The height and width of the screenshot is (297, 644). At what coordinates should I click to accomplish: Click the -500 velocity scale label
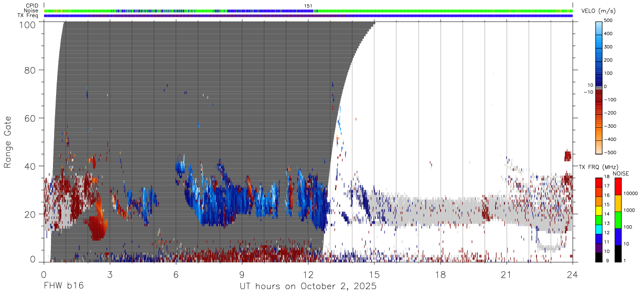click(x=610, y=153)
